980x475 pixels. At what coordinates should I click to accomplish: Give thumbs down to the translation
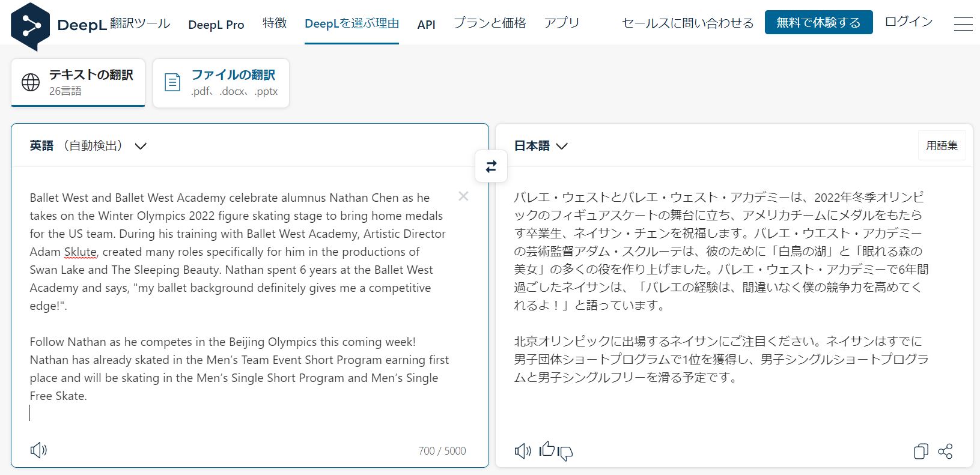565,453
